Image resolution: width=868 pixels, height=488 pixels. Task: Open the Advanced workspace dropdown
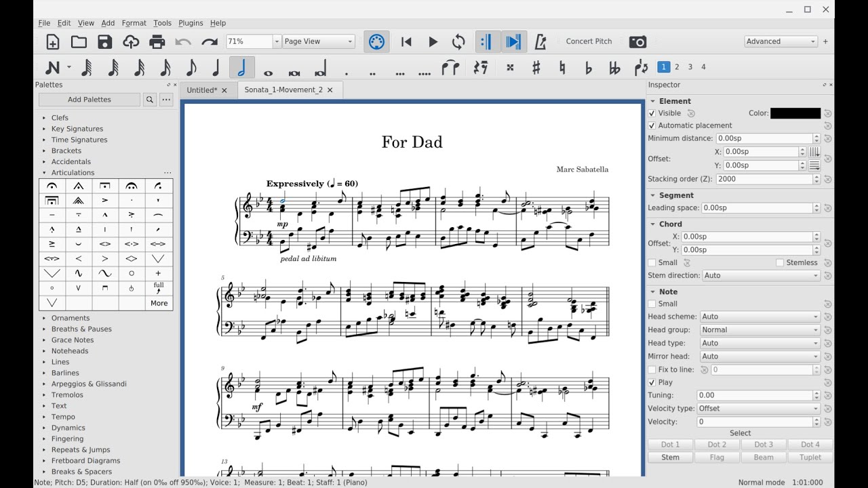pyautogui.click(x=781, y=42)
